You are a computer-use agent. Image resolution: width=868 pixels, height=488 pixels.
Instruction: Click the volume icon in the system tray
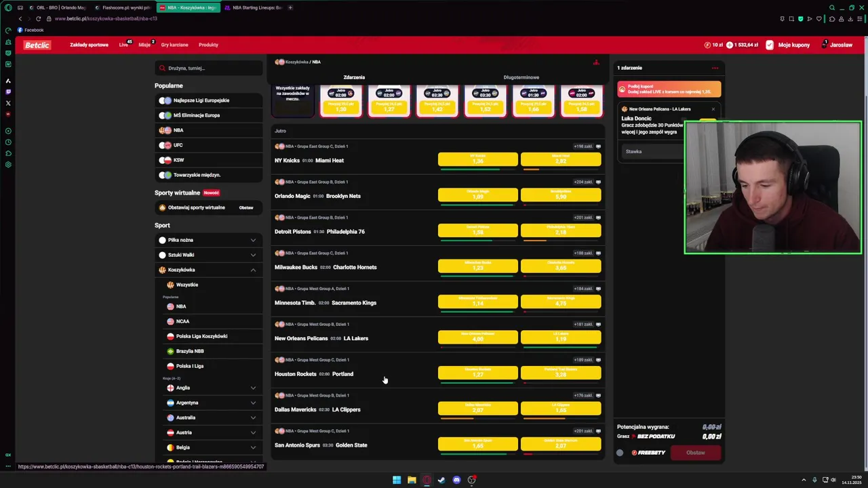click(x=833, y=480)
